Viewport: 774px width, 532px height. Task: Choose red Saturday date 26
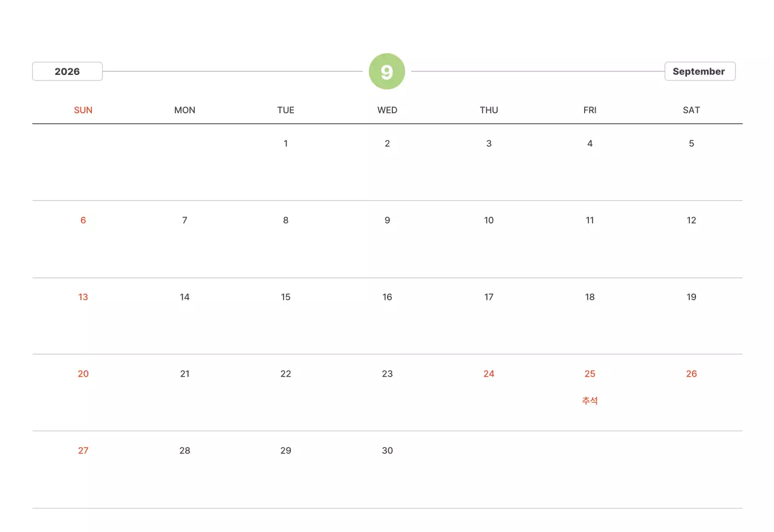[691, 374]
